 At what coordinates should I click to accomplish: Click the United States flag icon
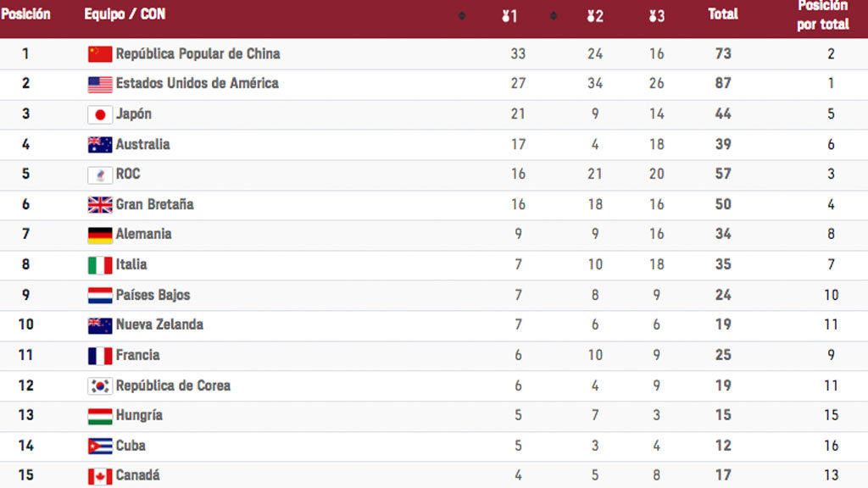click(x=100, y=84)
